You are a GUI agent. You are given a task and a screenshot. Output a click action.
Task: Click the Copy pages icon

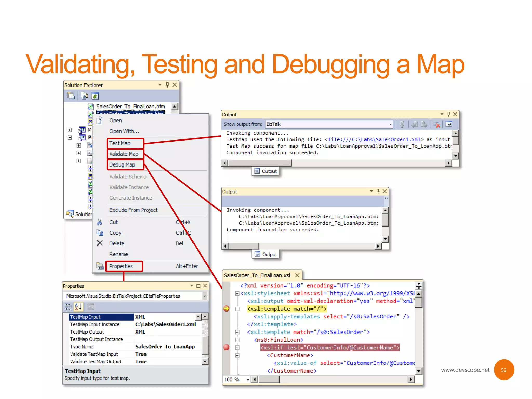pos(99,232)
